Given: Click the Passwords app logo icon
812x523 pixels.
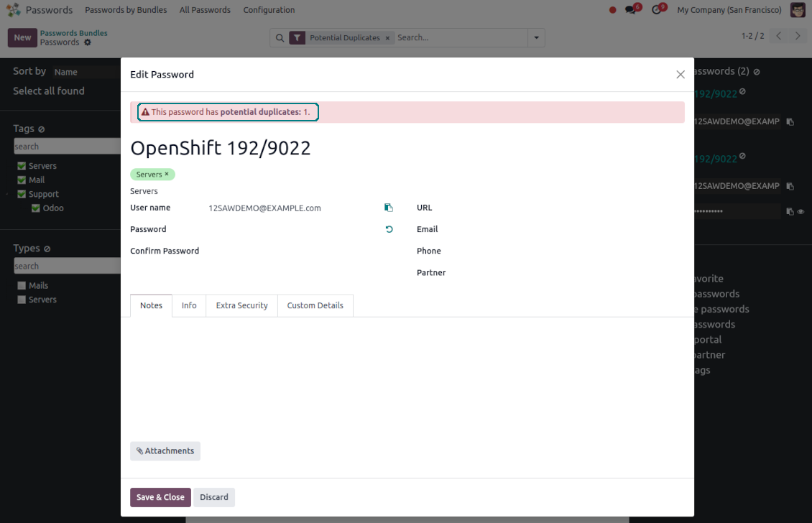Looking at the screenshot, I should pos(14,10).
